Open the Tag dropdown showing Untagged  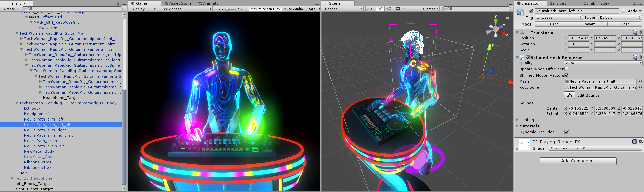(558, 18)
